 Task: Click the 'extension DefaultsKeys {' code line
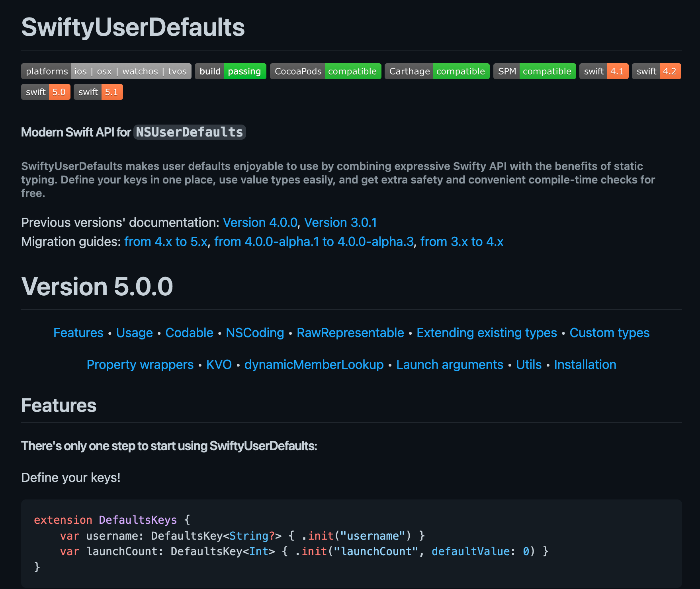[x=112, y=520]
